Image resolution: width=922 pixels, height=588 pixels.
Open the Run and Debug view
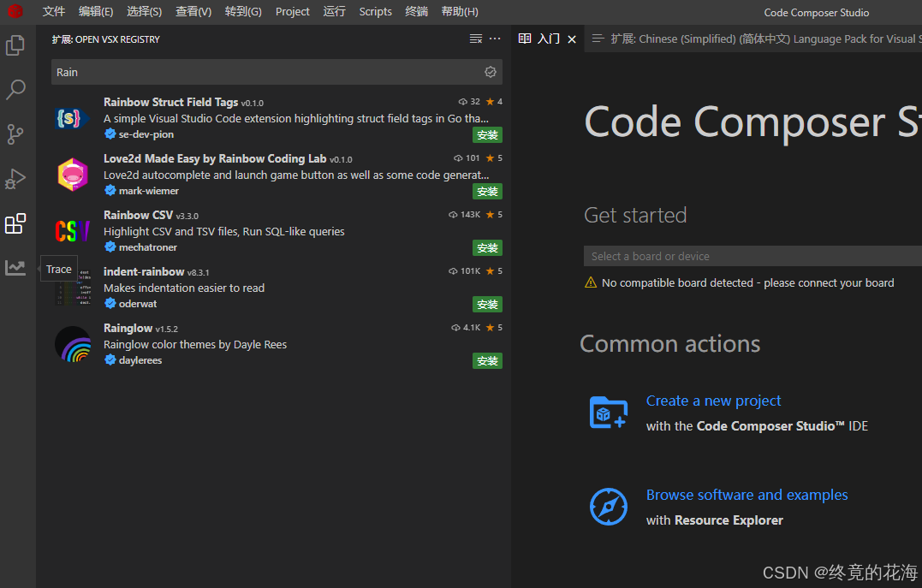pyautogui.click(x=15, y=179)
